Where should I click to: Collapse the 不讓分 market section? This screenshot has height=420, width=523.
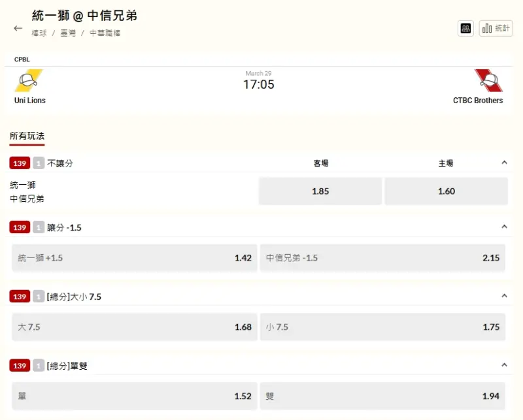[504, 163]
